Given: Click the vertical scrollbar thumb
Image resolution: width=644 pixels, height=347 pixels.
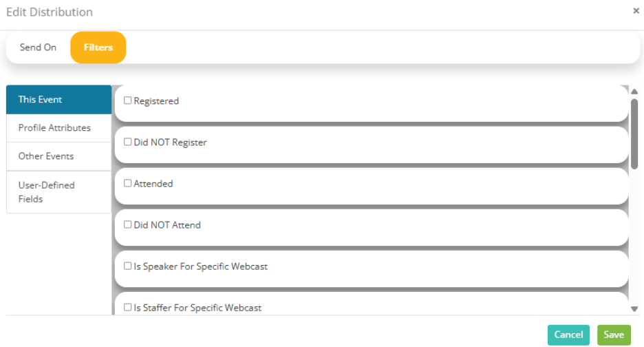Looking at the screenshot, I should [x=634, y=134].
